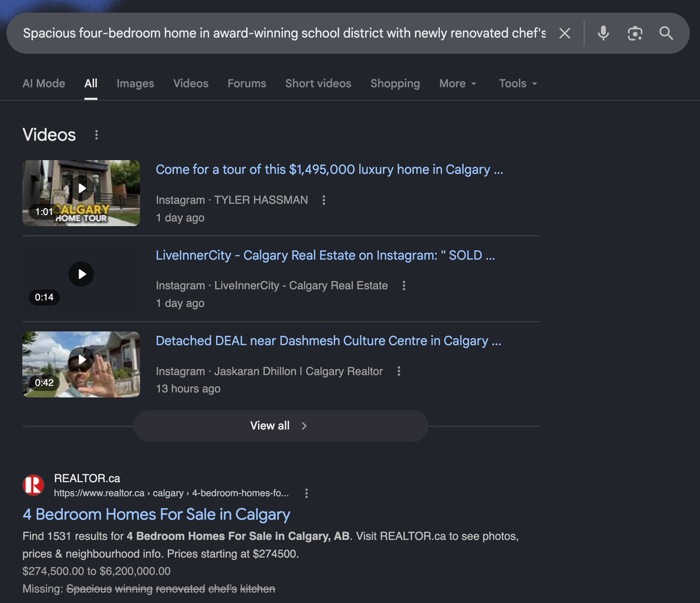This screenshot has height=603, width=700.
Task: Click the Videos section heading
Action: click(49, 135)
